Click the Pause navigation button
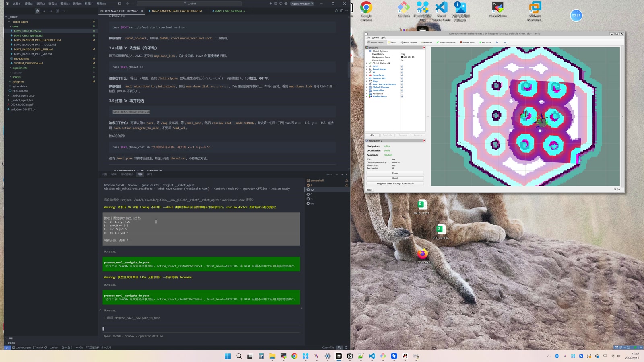 [395, 173]
